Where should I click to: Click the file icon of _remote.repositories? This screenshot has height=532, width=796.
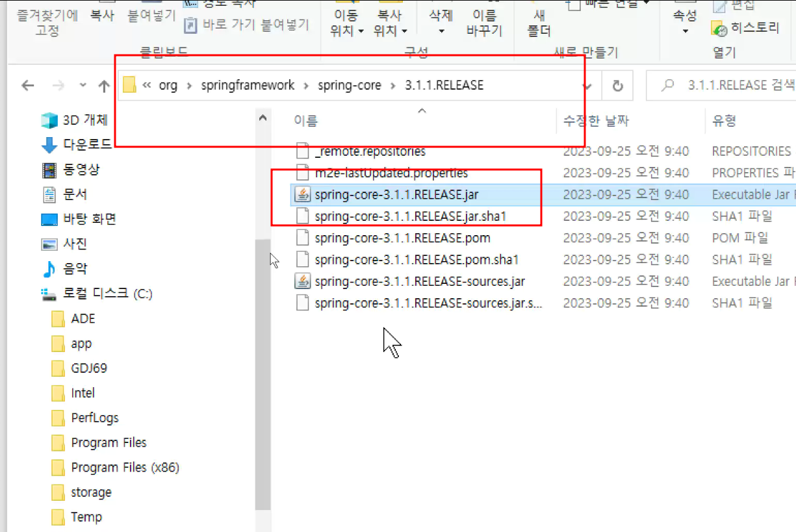coord(302,151)
